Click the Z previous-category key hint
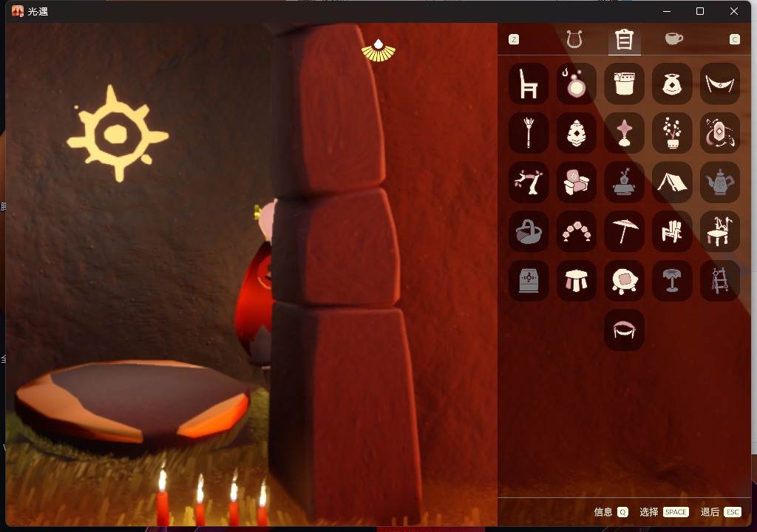The image size is (757, 532). [515, 39]
